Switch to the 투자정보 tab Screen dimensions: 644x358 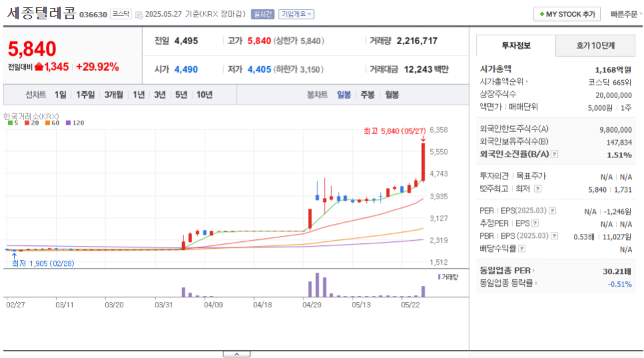(x=516, y=45)
